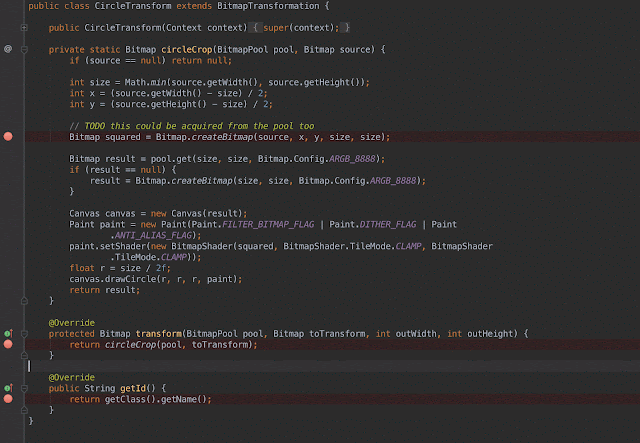This screenshot has width=640, height=443.
Task: Remove breakpoint on return circleCrop line
Action: coord(8,344)
